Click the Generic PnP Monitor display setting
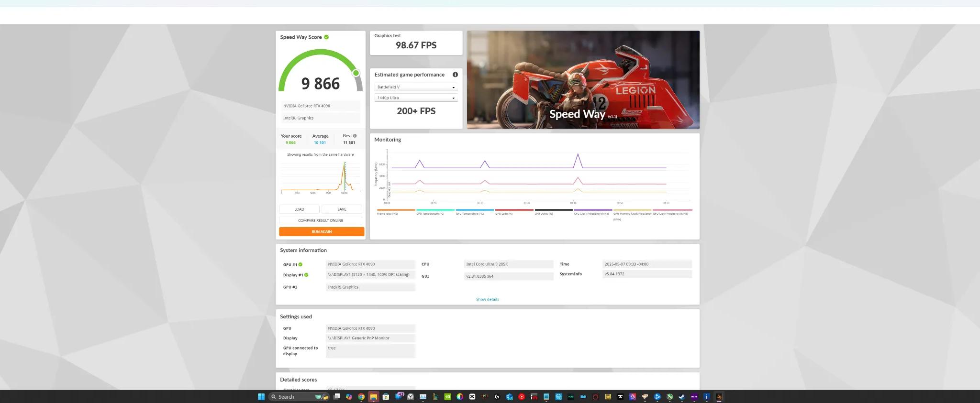This screenshot has height=403, width=980. click(370, 338)
